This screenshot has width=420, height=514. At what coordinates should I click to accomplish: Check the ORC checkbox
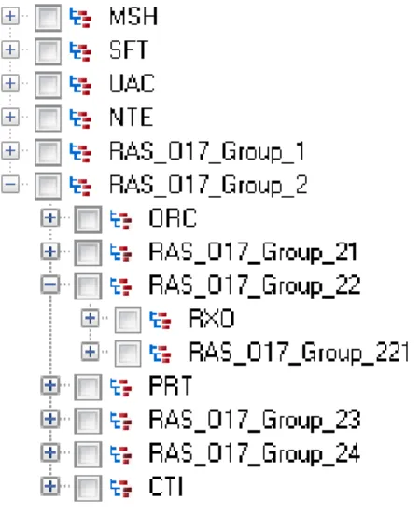88,219
